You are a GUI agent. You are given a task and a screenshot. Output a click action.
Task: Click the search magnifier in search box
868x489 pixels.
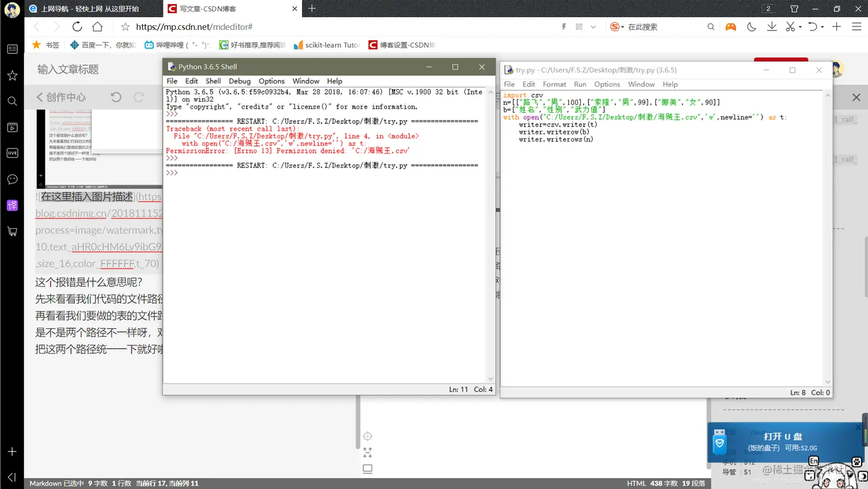(711, 26)
